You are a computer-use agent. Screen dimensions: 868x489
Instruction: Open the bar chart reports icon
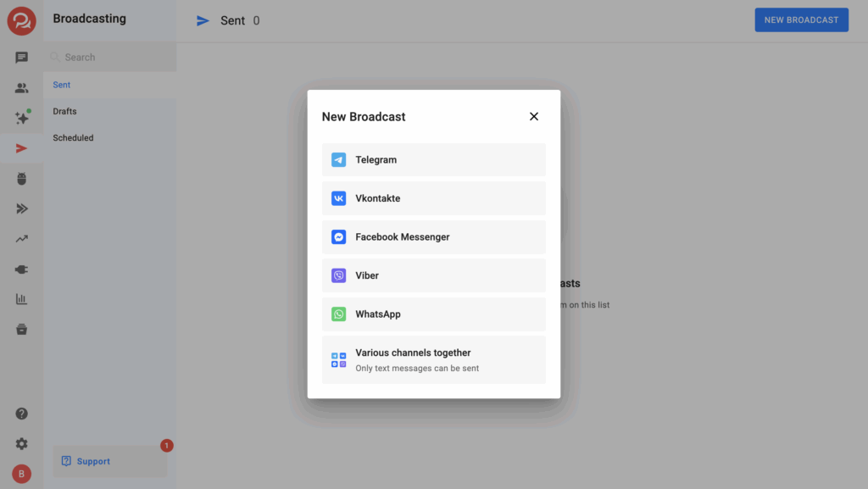[x=21, y=299]
